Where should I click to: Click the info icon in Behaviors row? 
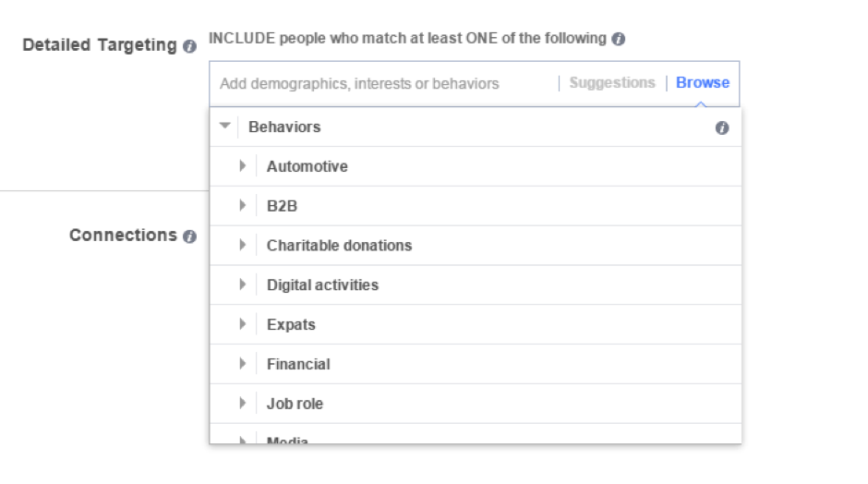pos(722,127)
